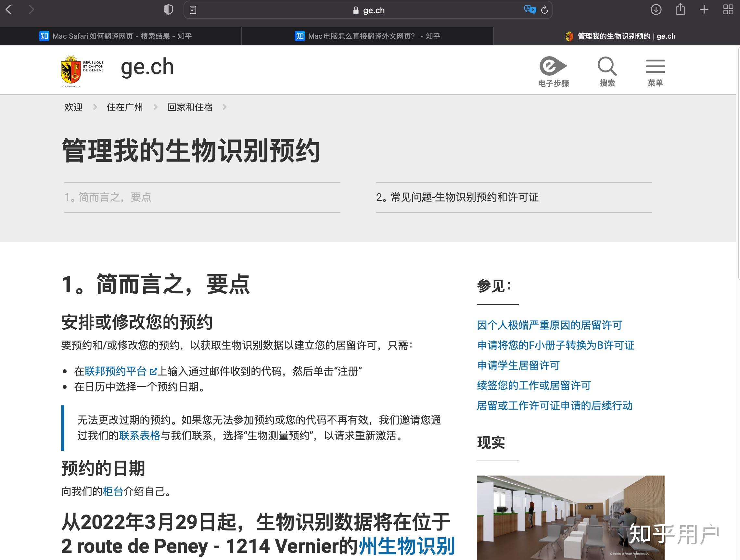Open the 州生物识别 link in the heading

point(407,546)
